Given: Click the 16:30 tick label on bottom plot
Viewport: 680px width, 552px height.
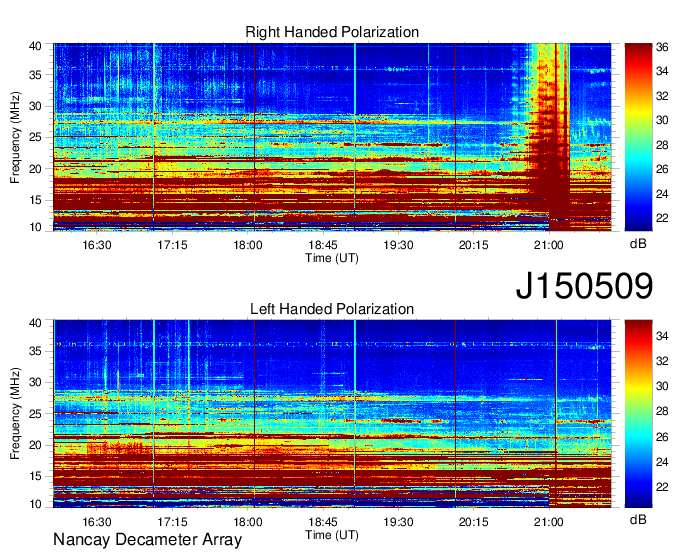Looking at the screenshot, I should [97, 522].
